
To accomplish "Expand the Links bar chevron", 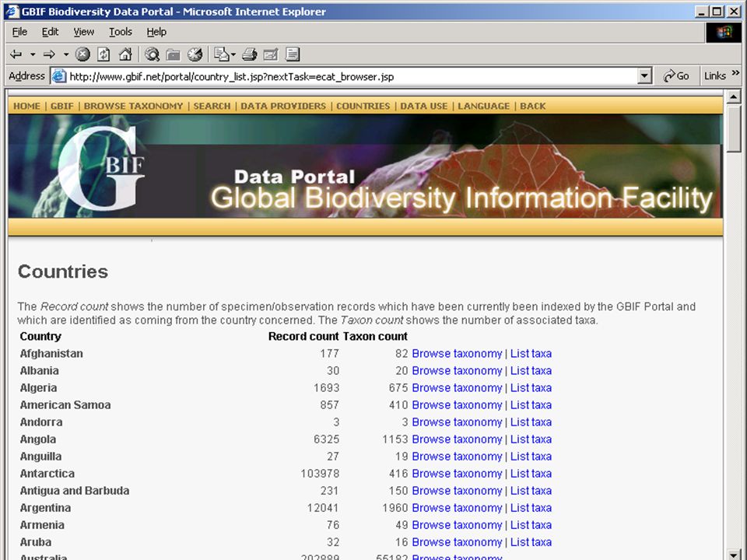I will coord(735,73).
